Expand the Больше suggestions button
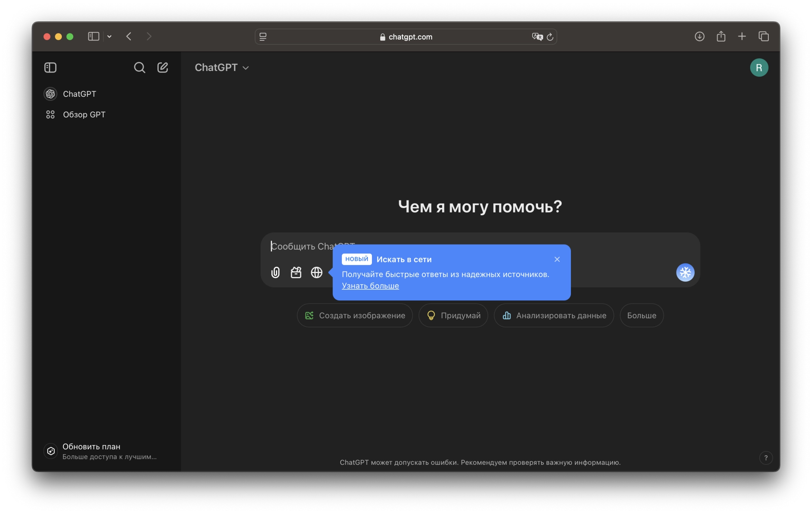 pyautogui.click(x=641, y=315)
